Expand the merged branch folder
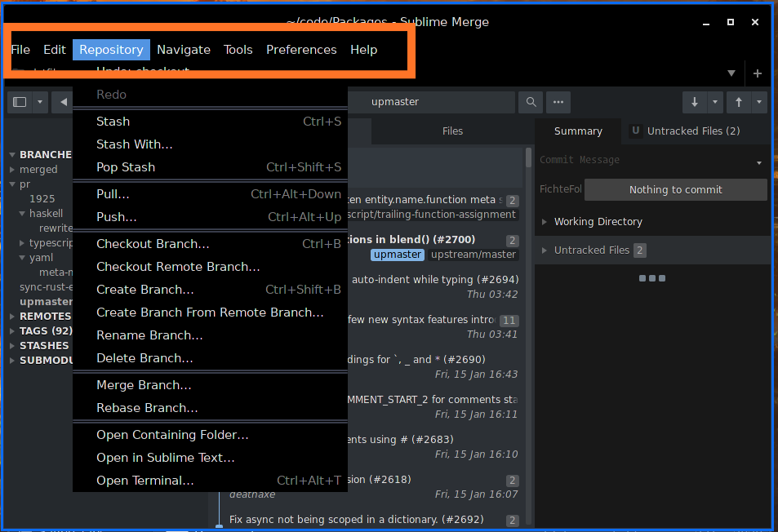 12,170
